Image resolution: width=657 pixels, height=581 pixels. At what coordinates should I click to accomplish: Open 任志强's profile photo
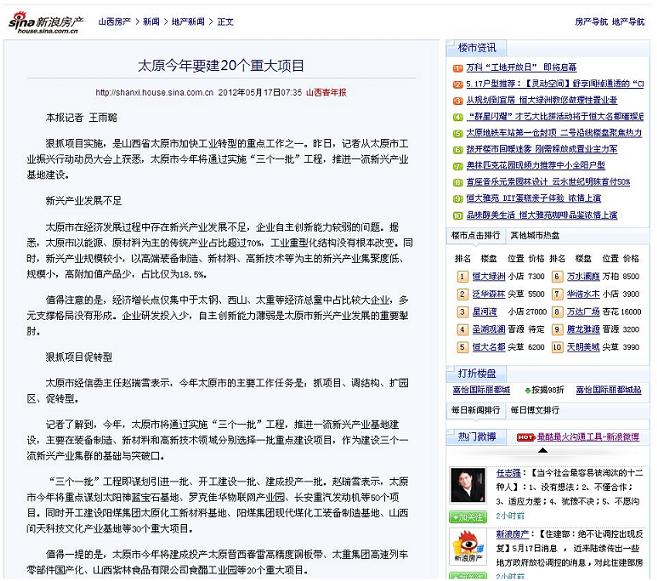pos(468,485)
